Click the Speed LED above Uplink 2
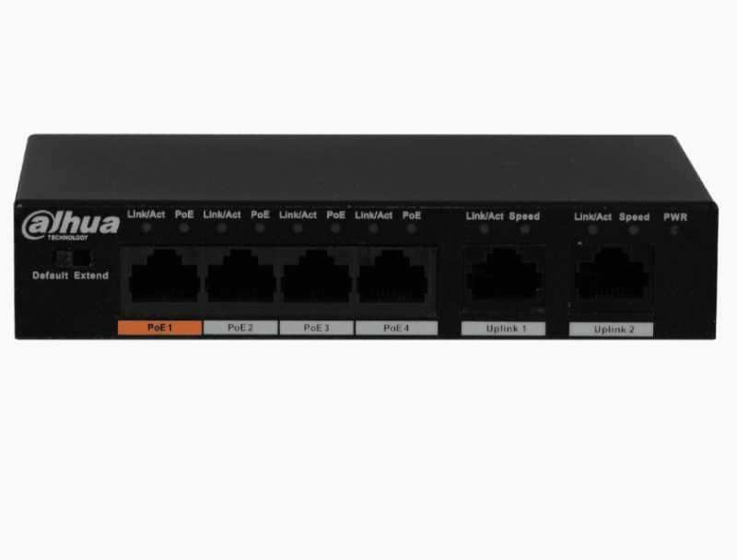The image size is (737, 560). (x=634, y=230)
